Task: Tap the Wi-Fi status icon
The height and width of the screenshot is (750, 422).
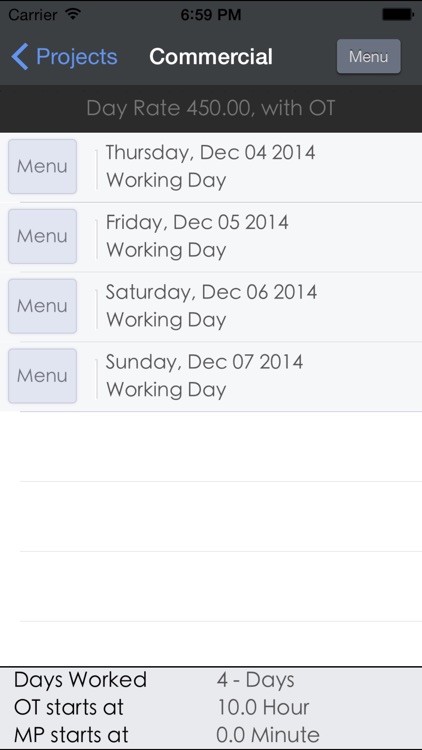Action: pos(73,14)
